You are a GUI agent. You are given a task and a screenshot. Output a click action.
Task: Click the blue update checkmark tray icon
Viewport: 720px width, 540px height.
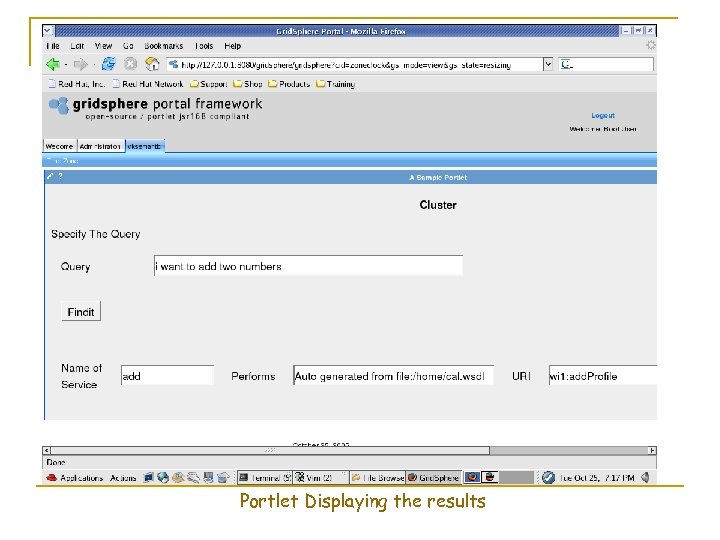coord(548,478)
